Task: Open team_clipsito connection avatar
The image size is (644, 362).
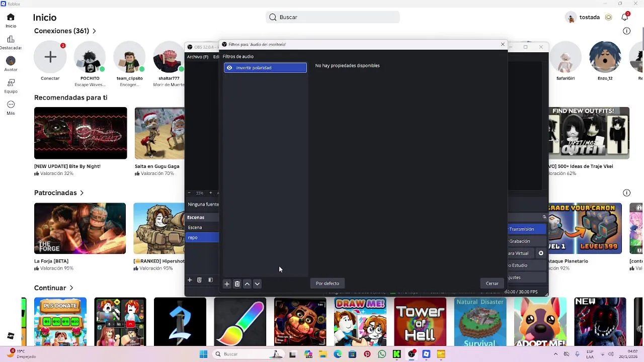Action: tap(130, 57)
